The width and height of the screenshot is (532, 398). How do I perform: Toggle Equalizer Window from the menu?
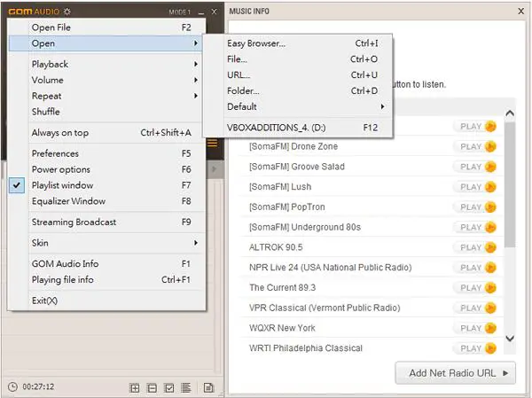(x=107, y=201)
